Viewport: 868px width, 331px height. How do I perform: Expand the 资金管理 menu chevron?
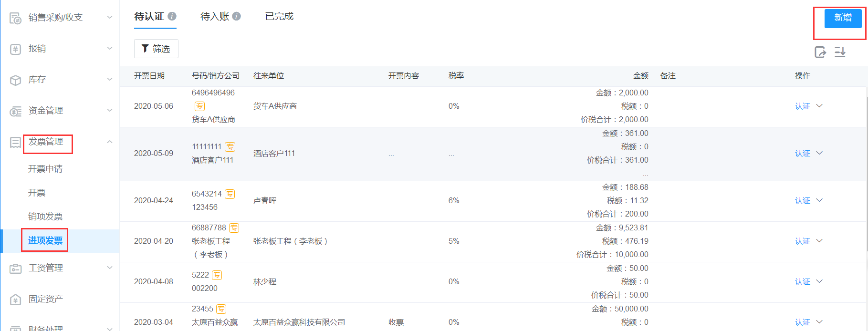tap(110, 111)
